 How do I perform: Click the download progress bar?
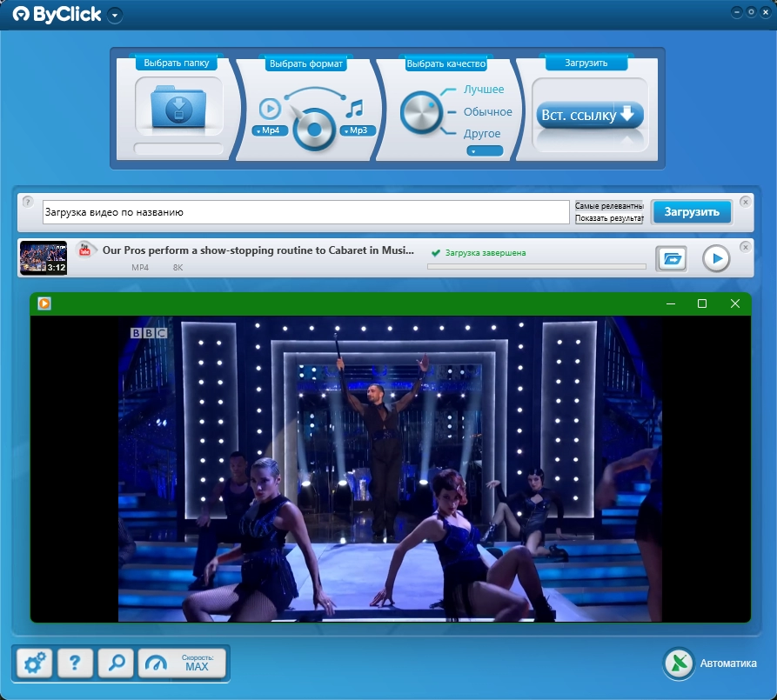click(537, 267)
